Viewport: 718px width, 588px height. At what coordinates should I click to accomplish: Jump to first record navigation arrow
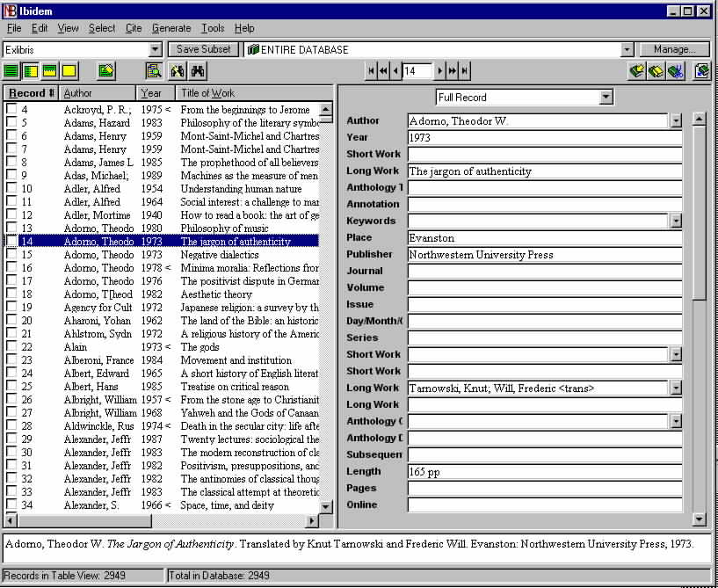point(371,71)
